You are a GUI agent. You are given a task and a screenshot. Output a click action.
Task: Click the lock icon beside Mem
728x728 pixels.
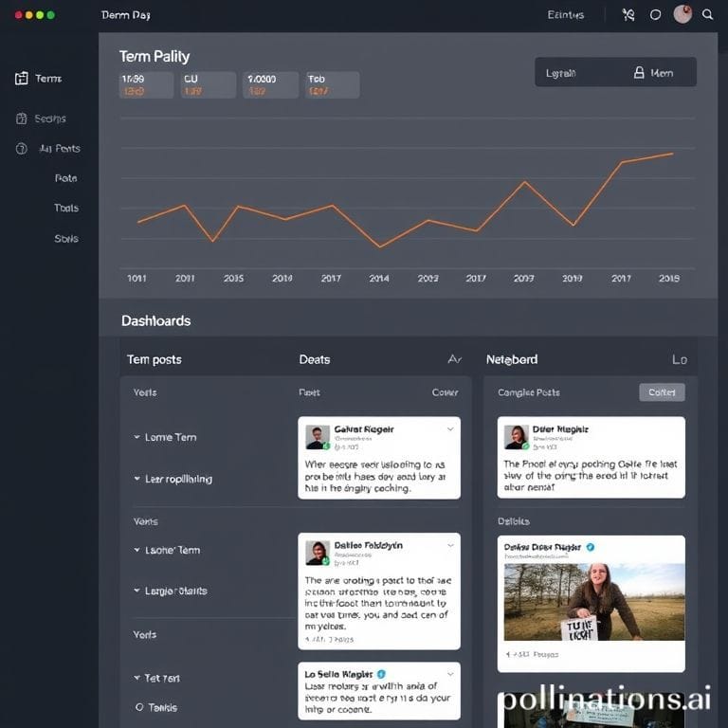coord(639,72)
